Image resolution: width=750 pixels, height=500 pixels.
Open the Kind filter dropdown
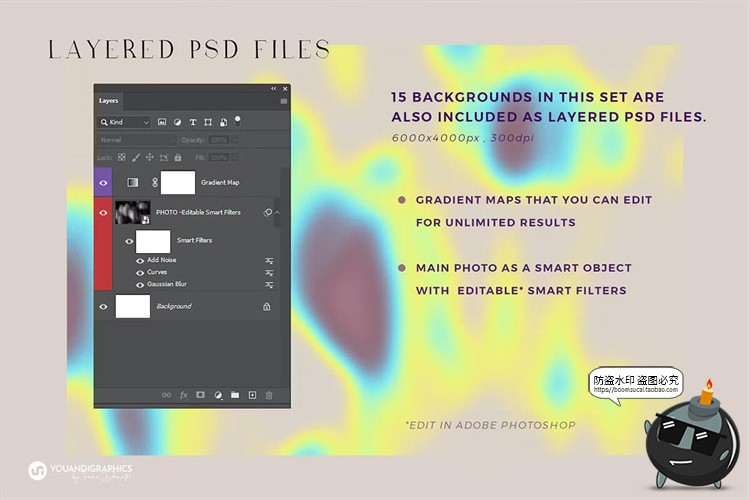[x=125, y=121]
